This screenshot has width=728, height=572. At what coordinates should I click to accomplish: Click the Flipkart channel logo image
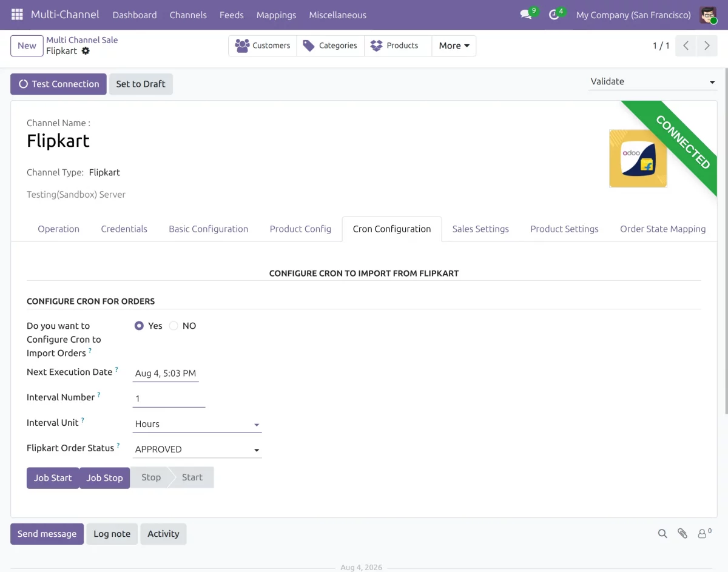(x=638, y=158)
